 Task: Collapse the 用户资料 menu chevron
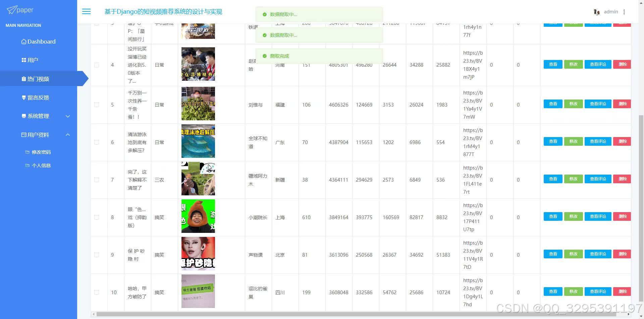68,135
